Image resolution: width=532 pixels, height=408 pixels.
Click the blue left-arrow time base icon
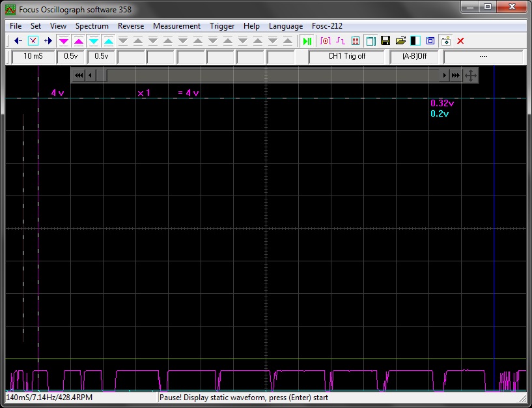[x=18, y=41]
